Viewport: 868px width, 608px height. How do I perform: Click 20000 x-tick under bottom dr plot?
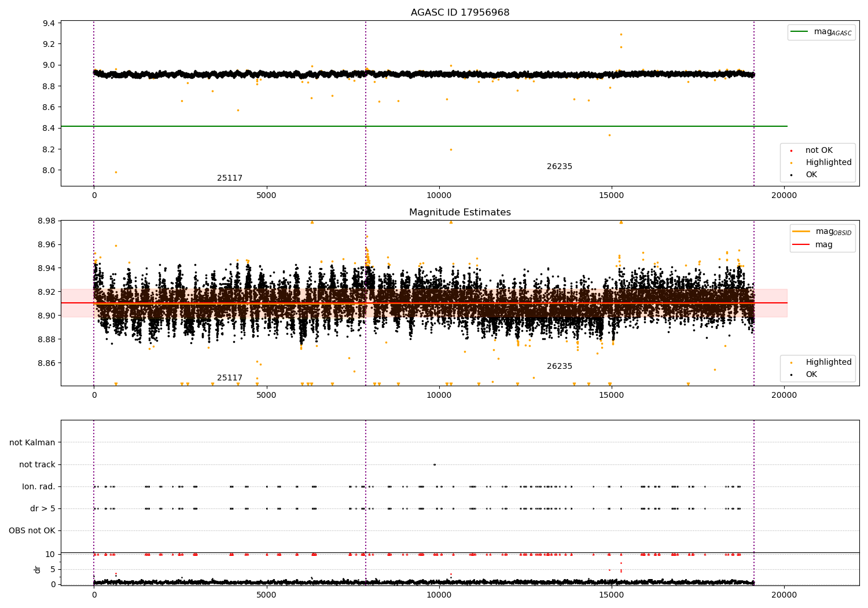click(x=784, y=595)
